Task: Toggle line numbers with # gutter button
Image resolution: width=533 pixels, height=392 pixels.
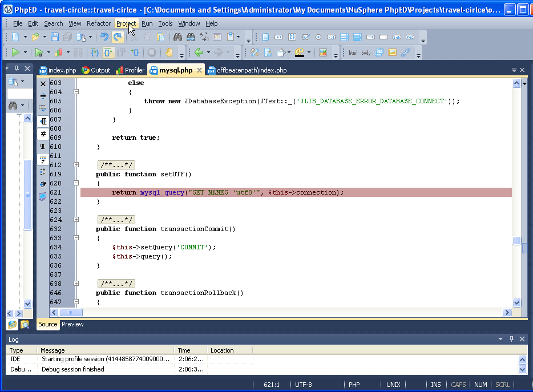Action: coord(43,134)
